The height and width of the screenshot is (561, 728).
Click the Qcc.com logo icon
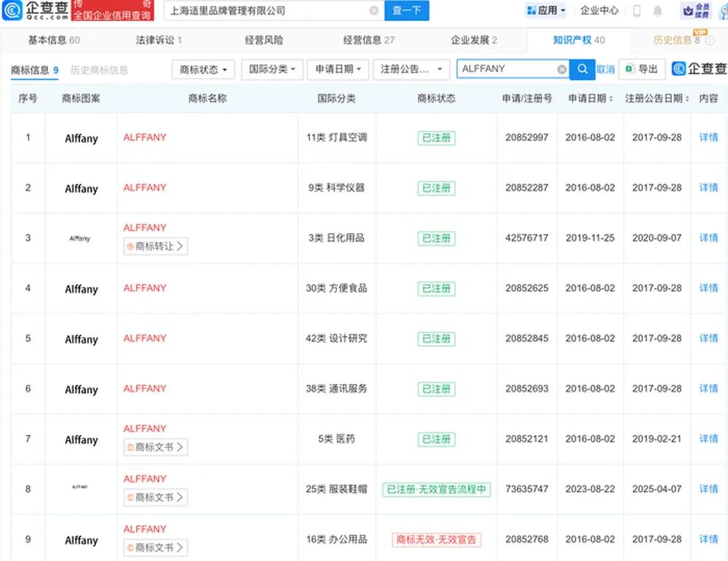tap(12, 10)
